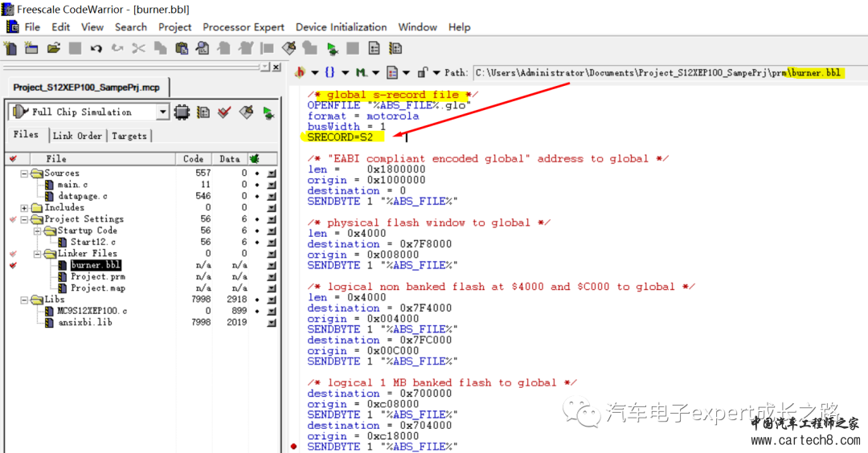Screen dimensions: 868x453
Task: Toggle the breakpoint marker on last SENDBYTE line
Action: (293, 447)
